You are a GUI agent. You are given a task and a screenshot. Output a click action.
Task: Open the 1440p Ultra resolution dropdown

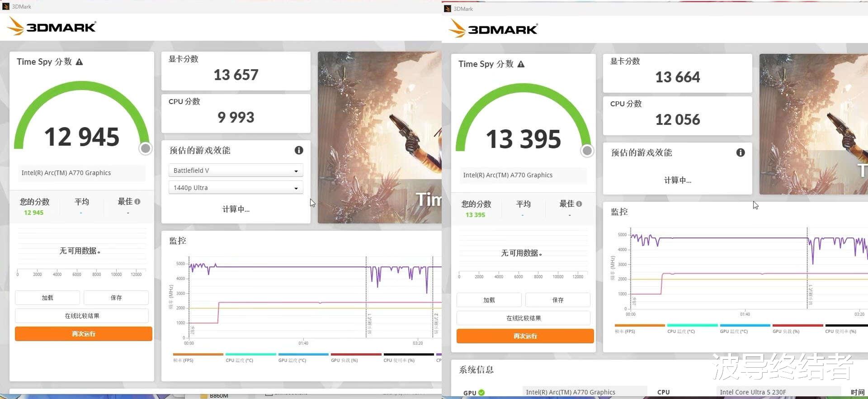point(236,188)
